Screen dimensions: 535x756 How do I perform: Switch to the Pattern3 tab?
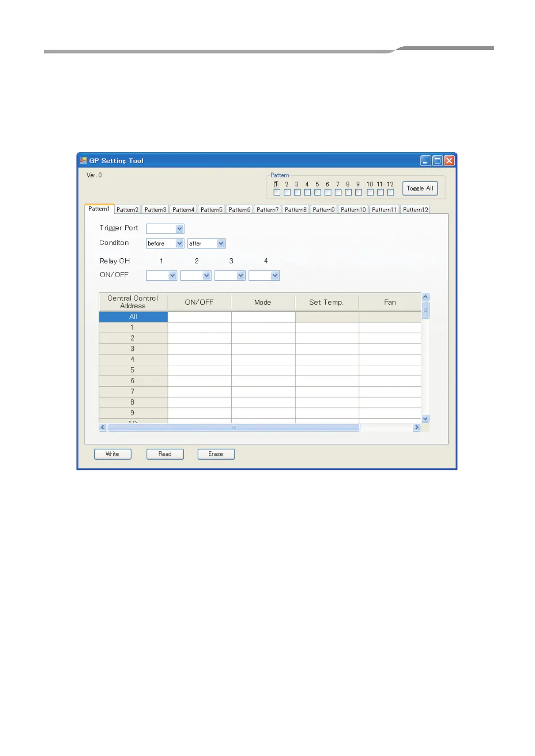155,210
